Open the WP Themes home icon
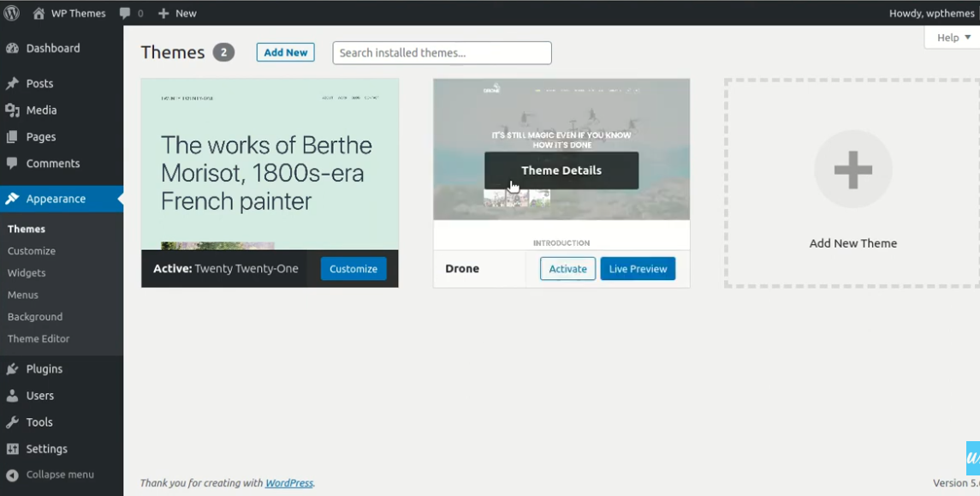Viewport: 980px width, 496px height. coord(39,13)
